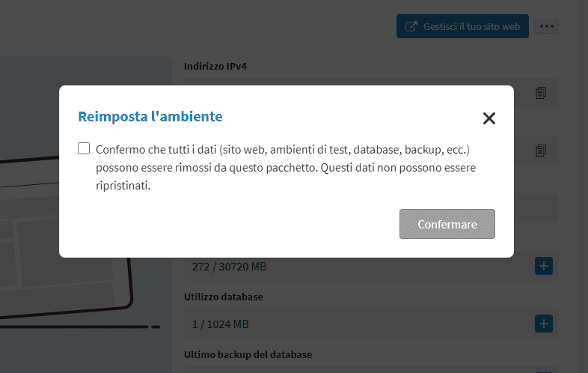
Task: Open the three-dot more options menu
Action: coord(548,26)
